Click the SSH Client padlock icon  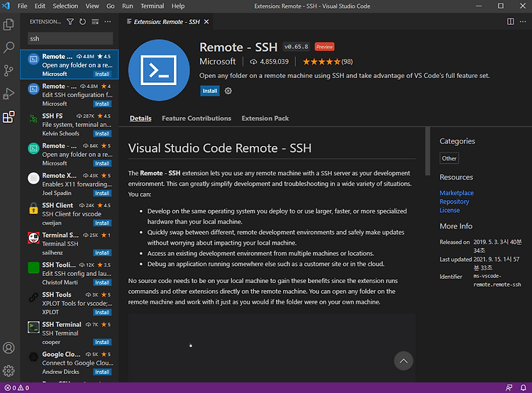click(33, 208)
